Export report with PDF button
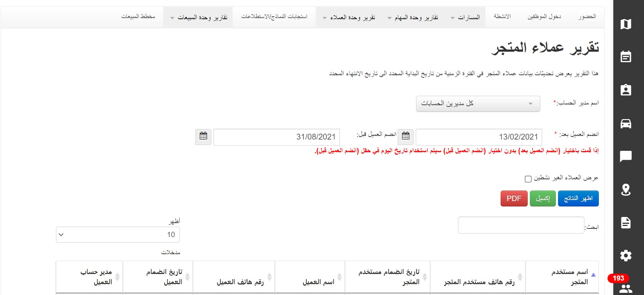Screen dimensions: 644x295 (514, 198)
